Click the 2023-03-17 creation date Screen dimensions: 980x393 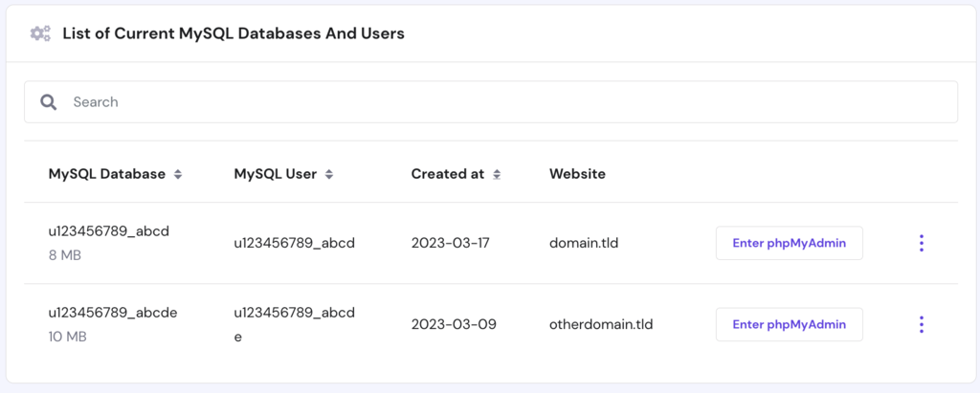(450, 243)
